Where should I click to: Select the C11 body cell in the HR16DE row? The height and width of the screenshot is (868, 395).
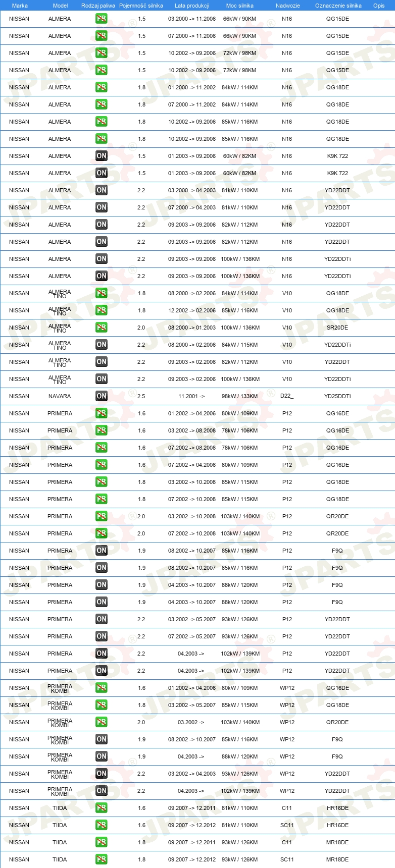coord(287,808)
